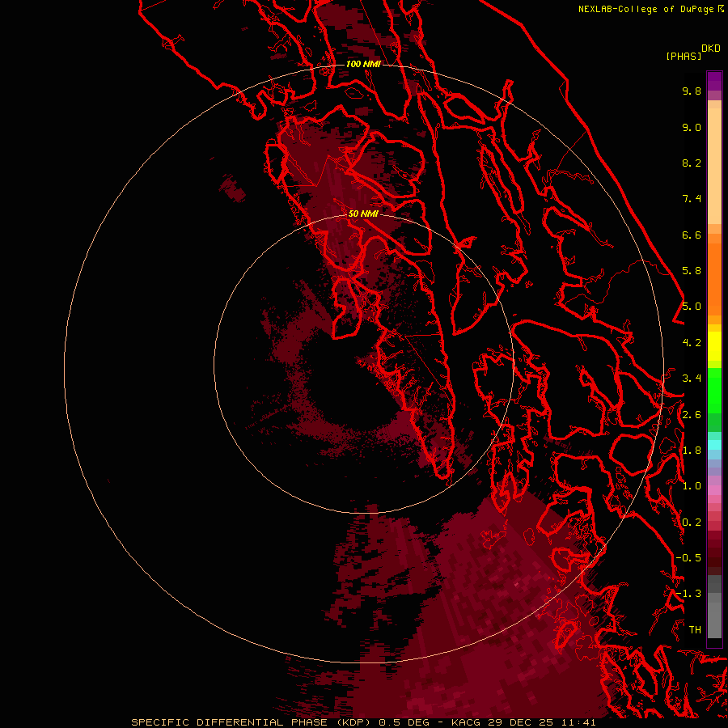This screenshot has height=728, width=728.
Task: Pick the purple swatch atop the color bar
Action: point(714,81)
